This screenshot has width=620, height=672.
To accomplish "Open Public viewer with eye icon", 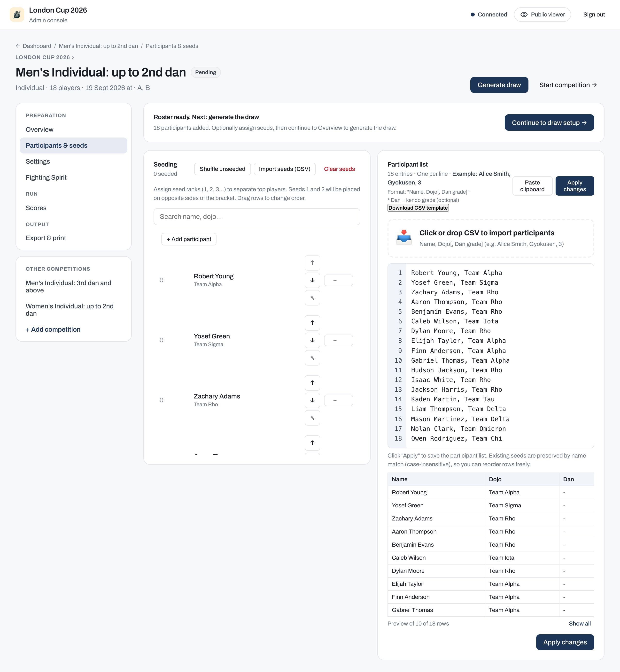I will (542, 15).
